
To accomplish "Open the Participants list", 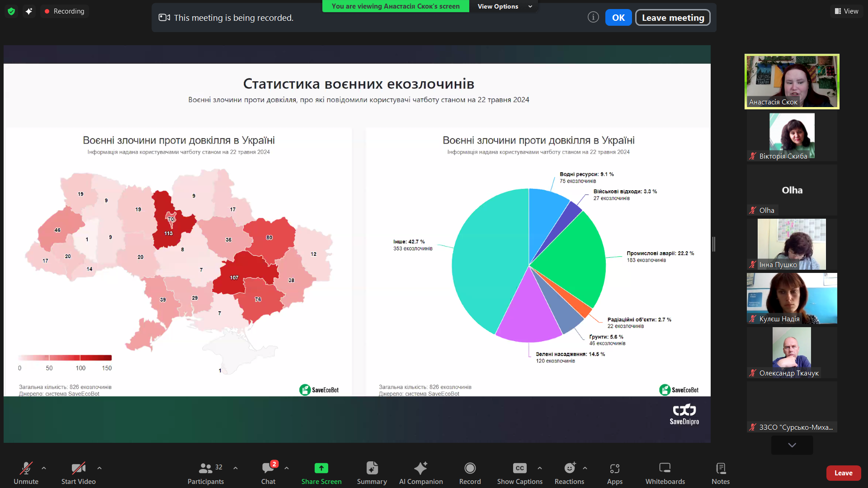I will point(206,468).
